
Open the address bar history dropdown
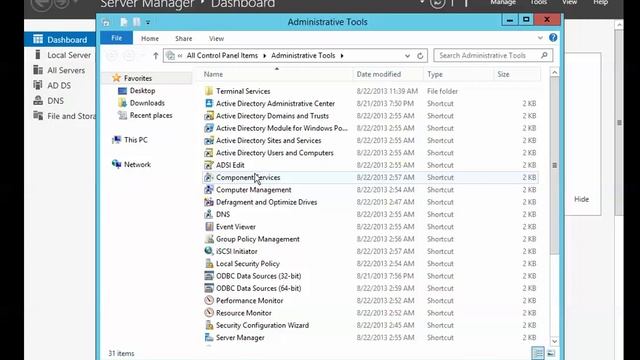pos(407,56)
